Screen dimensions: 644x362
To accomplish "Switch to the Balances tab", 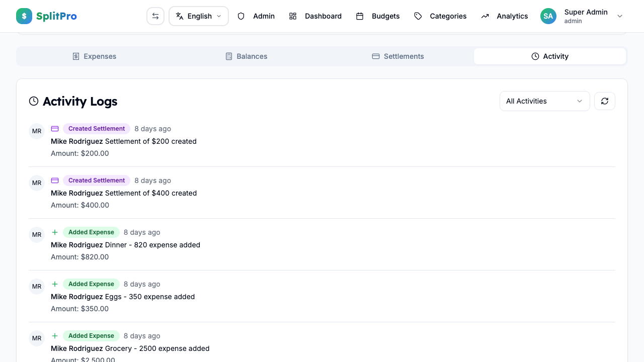I will 246,56.
